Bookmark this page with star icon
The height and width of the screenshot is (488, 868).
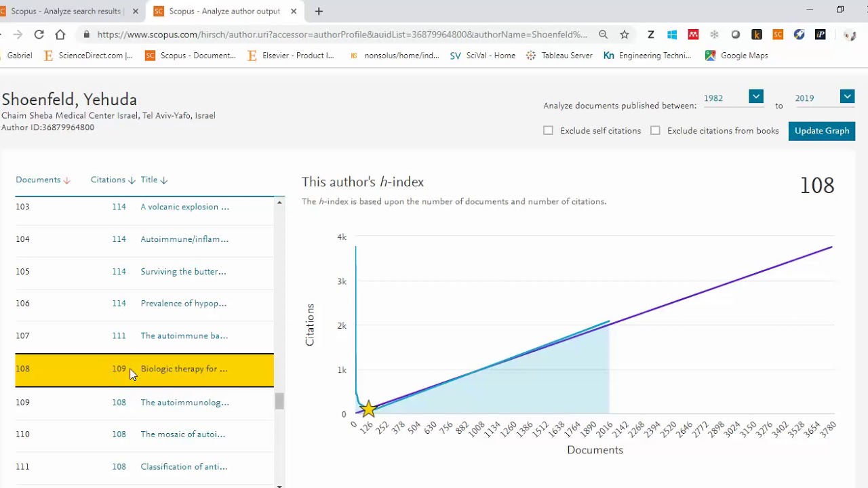[625, 35]
